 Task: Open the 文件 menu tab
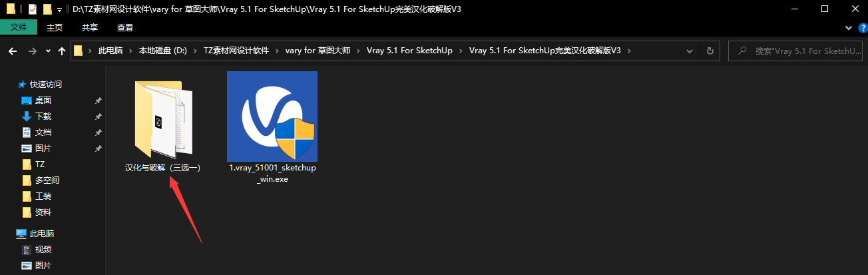[19, 27]
